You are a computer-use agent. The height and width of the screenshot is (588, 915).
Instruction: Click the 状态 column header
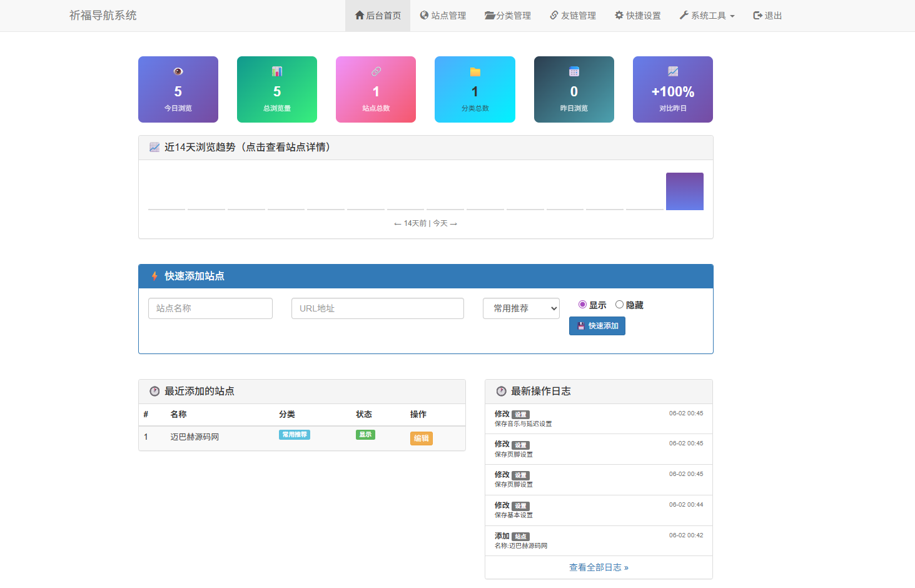pos(364,414)
